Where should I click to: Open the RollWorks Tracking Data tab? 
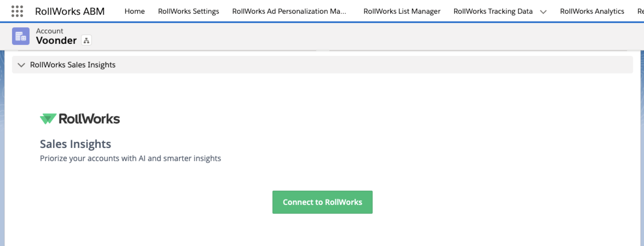point(492,12)
